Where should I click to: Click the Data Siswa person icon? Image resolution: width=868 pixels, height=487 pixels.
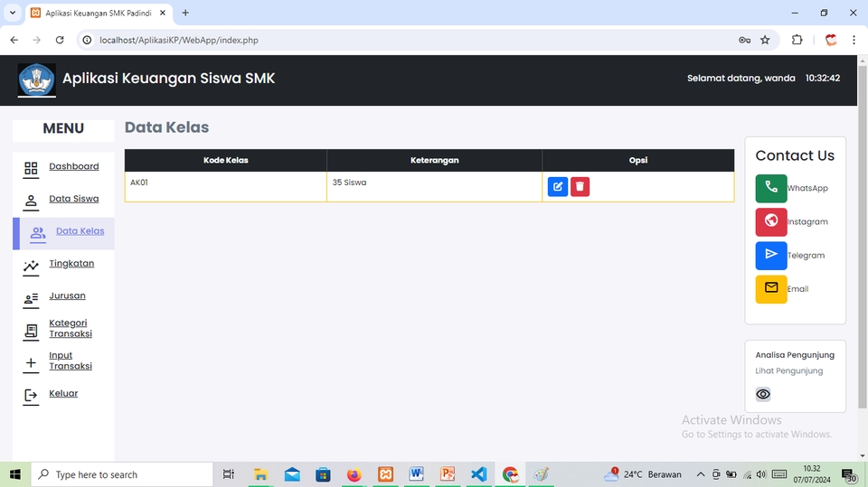click(x=31, y=201)
